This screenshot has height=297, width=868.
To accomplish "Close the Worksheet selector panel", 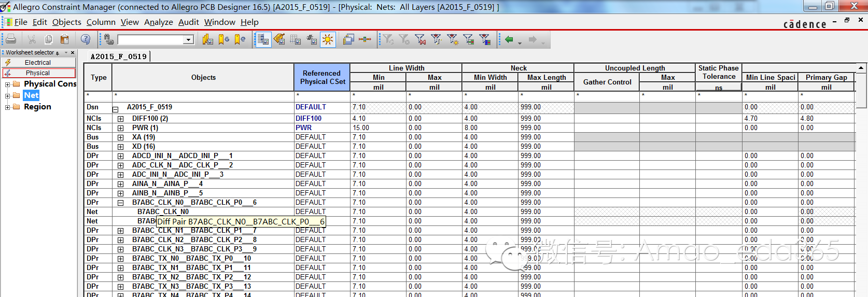I will coord(73,52).
